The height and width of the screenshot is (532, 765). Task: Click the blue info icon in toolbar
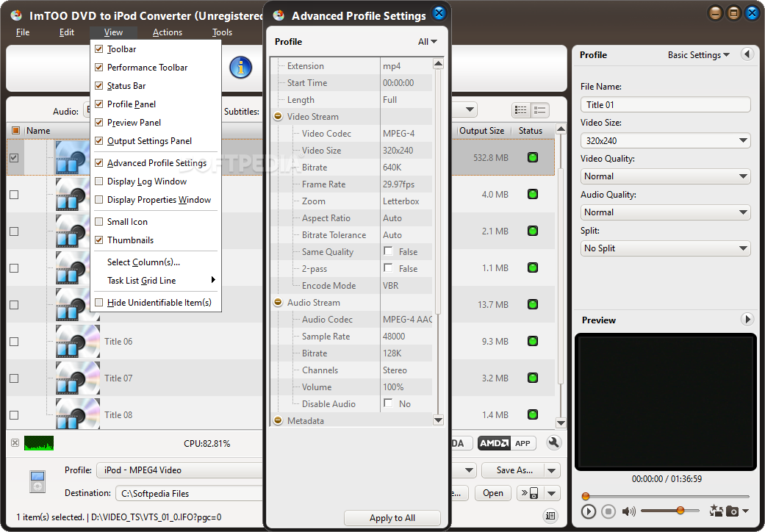(240, 68)
